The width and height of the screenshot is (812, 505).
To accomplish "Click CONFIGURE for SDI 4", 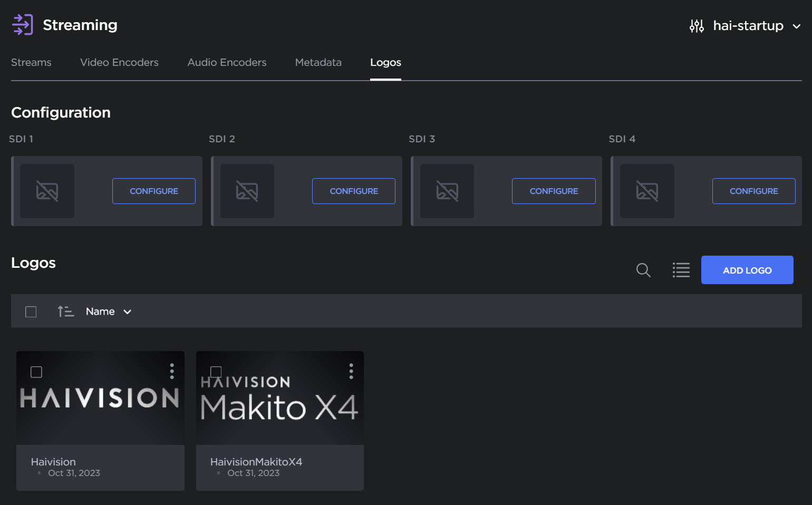I will tap(754, 191).
